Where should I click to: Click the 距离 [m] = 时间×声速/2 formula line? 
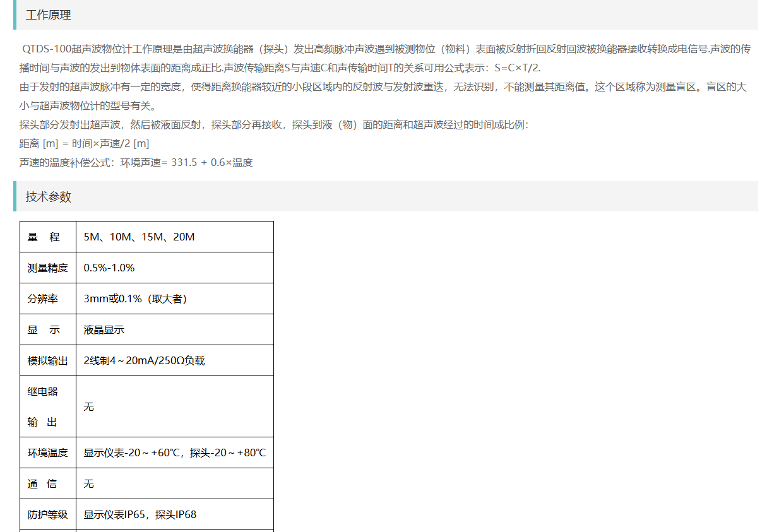[84, 144]
